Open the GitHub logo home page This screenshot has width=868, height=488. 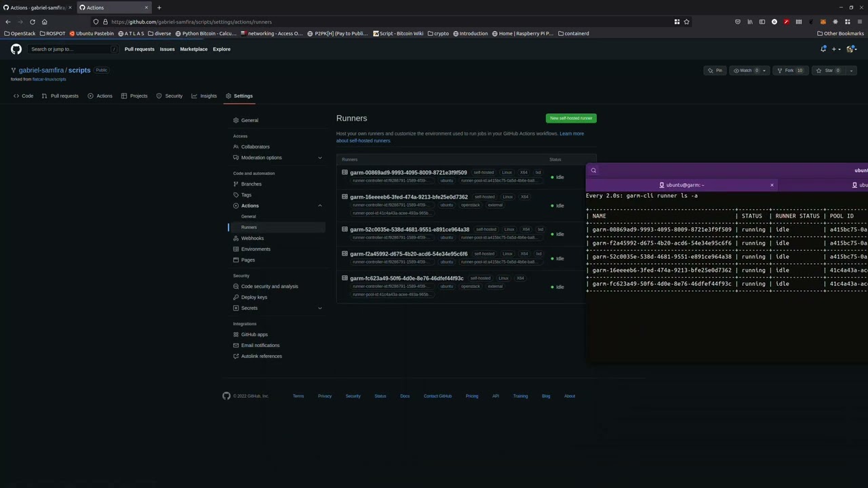[x=16, y=49]
